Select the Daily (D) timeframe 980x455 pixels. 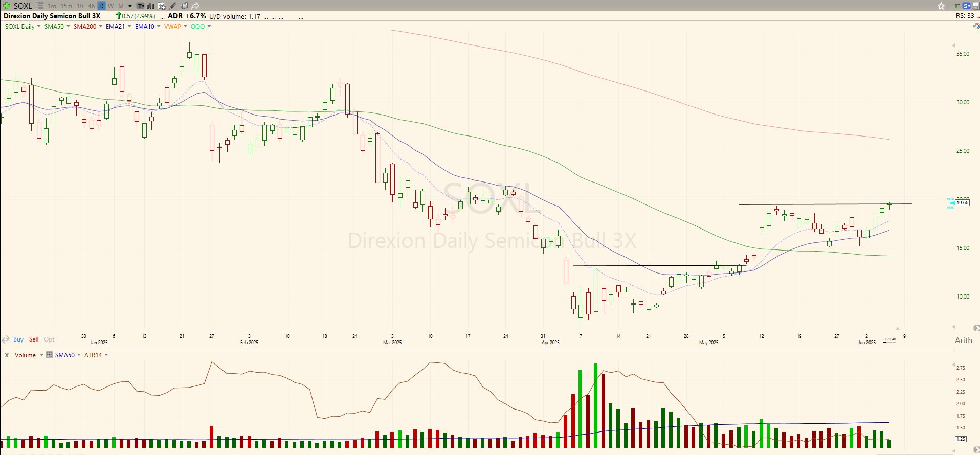coord(101,6)
